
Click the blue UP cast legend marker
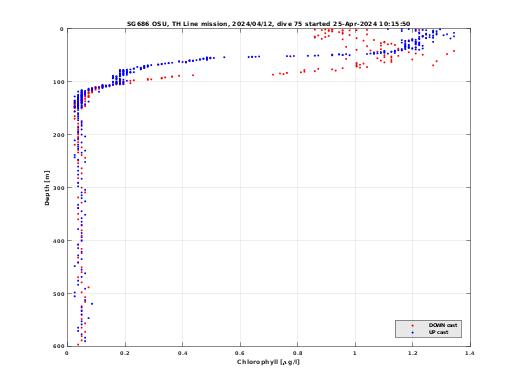tap(413, 333)
